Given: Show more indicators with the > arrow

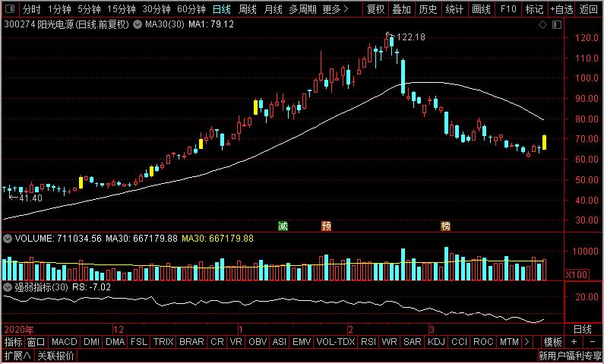Looking at the screenshot, I should [527, 342].
